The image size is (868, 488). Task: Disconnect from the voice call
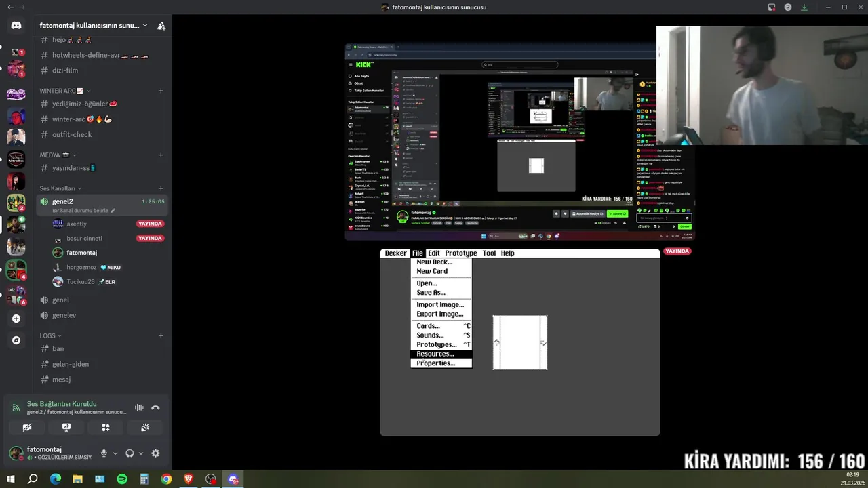pyautogui.click(x=155, y=407)
